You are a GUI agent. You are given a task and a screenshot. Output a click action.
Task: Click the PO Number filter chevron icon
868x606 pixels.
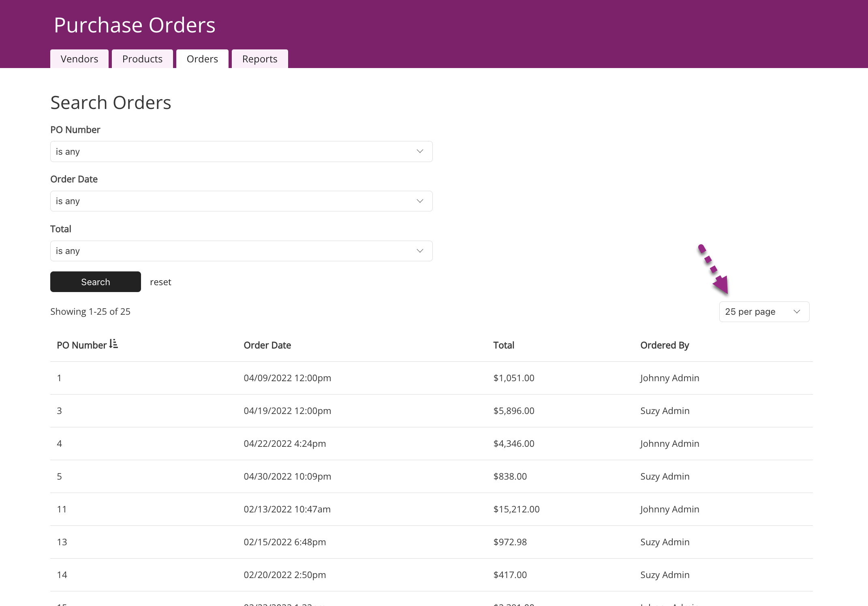point(420,151)
